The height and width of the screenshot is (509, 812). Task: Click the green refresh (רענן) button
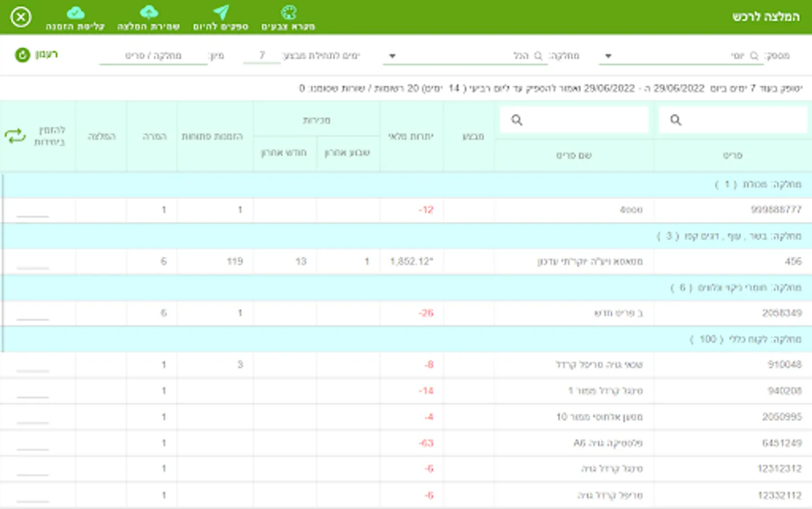click(37, 55)
